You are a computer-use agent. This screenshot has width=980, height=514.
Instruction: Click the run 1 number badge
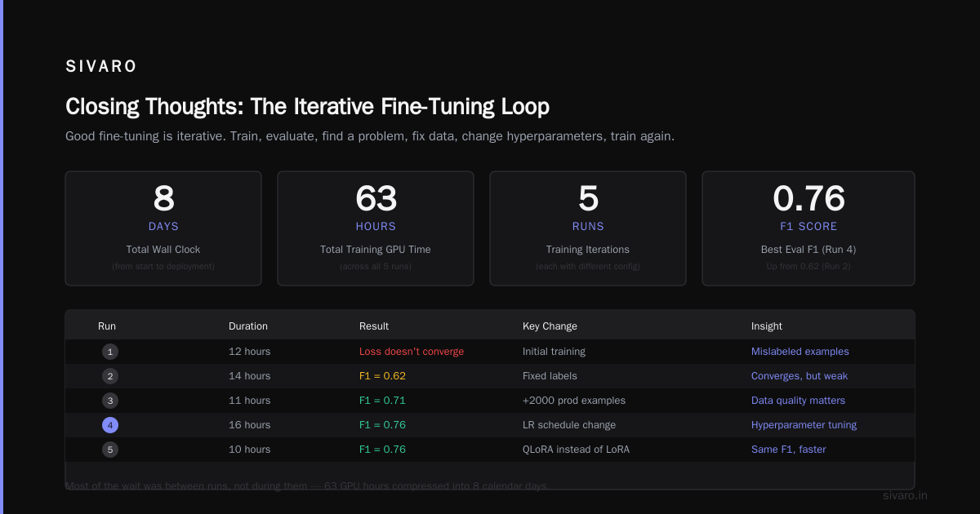tap(110, 352)
